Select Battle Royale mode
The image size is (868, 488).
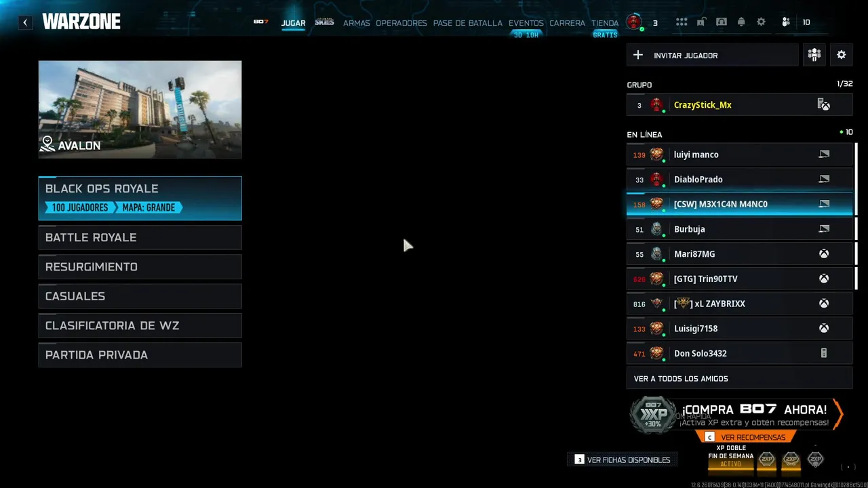click(x=140, y=238)
